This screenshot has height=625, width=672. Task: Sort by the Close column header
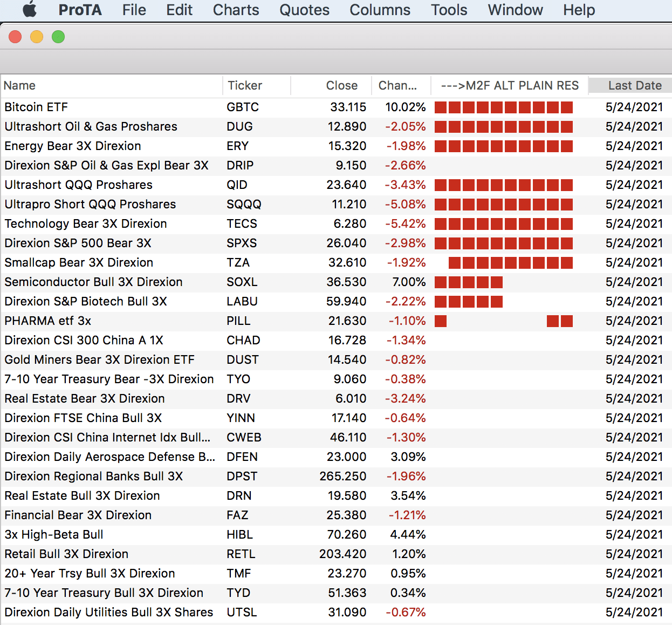(x=331, y=85)
